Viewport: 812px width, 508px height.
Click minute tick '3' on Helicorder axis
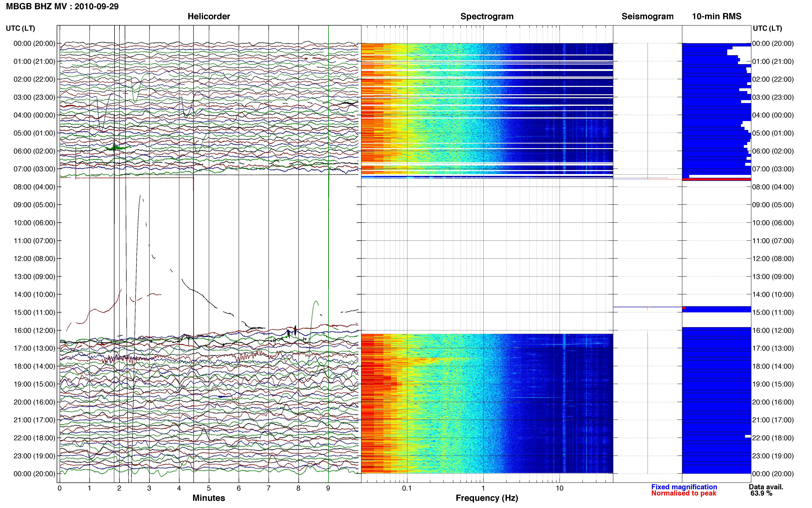149,488
